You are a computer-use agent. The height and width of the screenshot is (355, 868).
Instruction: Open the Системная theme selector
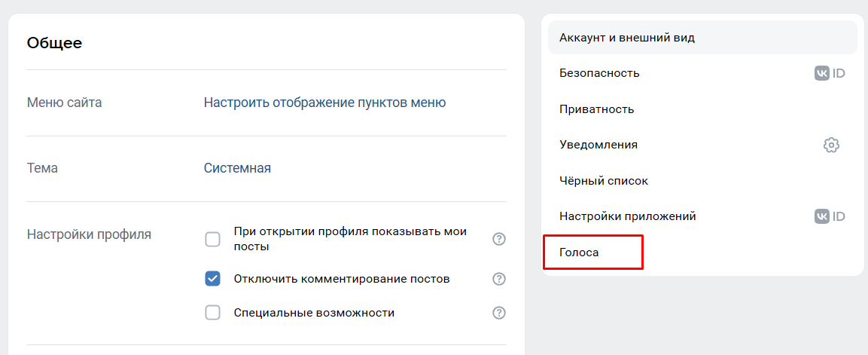tap(237, 168)
